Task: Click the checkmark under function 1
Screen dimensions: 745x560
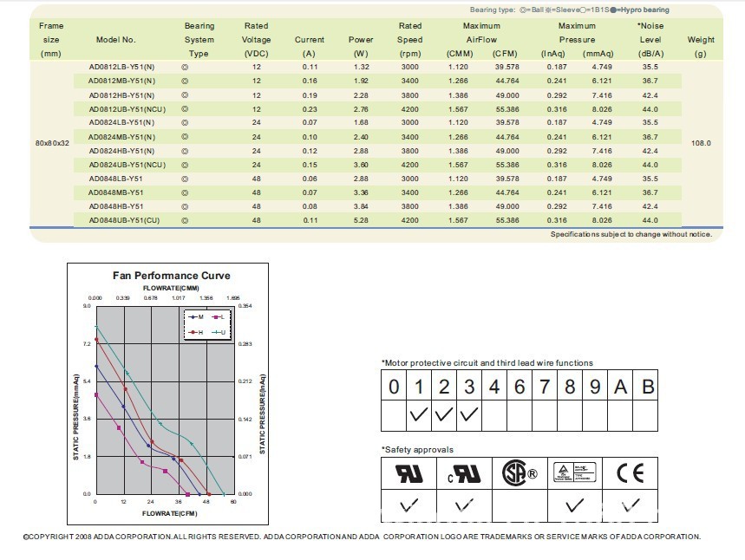Action: point(419,415)
